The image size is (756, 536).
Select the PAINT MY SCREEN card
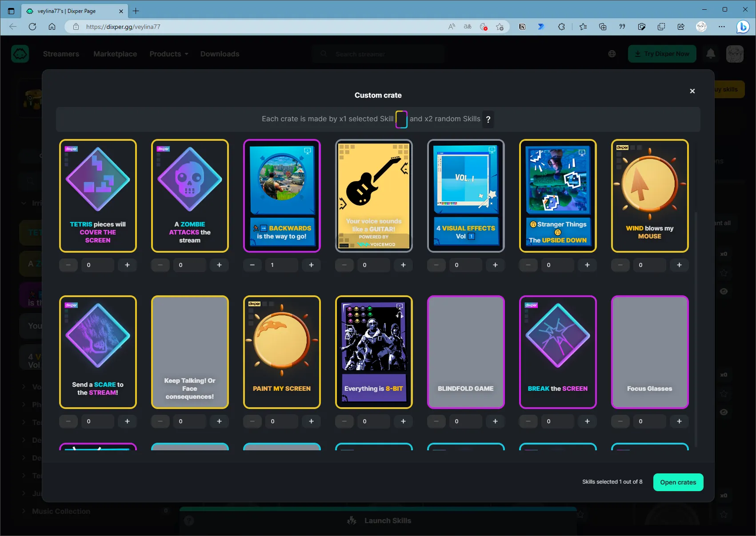coord(282,352)
